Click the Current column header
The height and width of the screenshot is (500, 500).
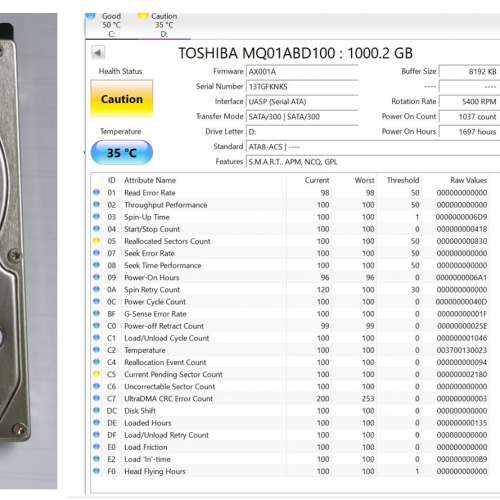click(317, 180)
